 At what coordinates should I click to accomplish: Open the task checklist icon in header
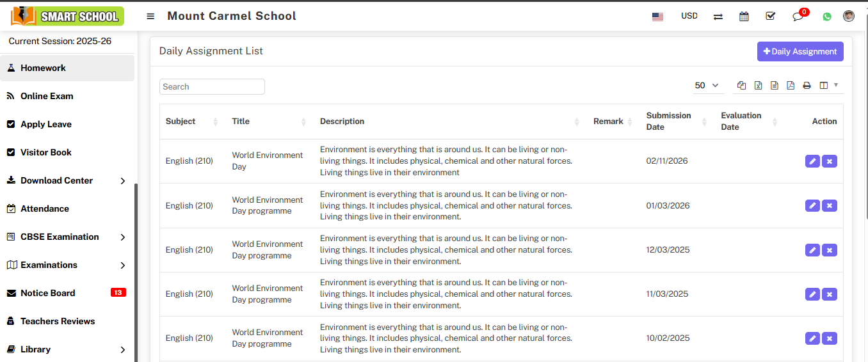click(x=770, y=17)
